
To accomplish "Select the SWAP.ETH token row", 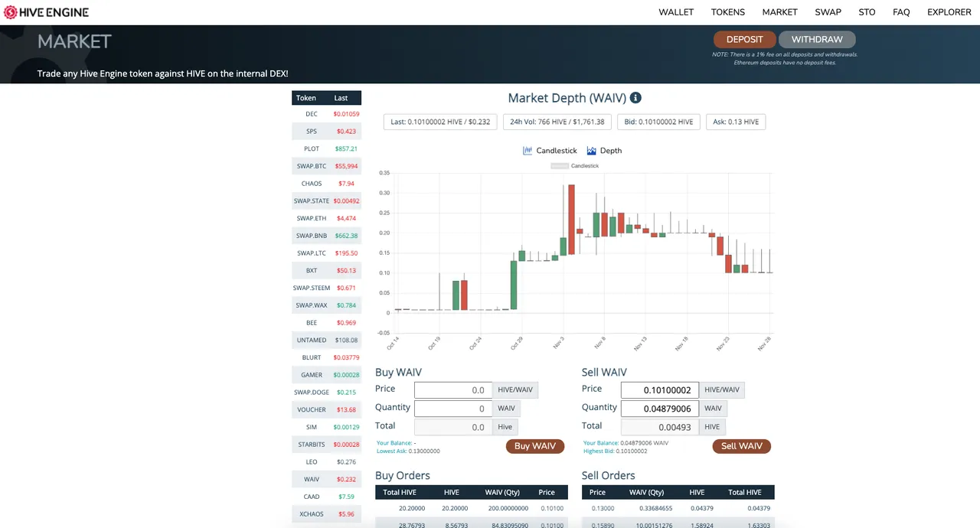I will (326, 218).
